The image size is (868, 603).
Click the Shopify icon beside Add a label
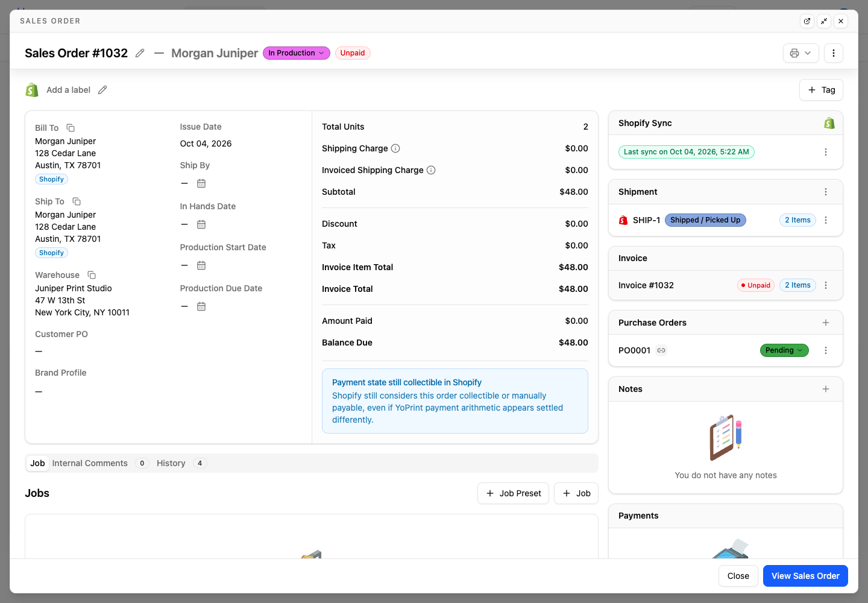tap(32, 90)
